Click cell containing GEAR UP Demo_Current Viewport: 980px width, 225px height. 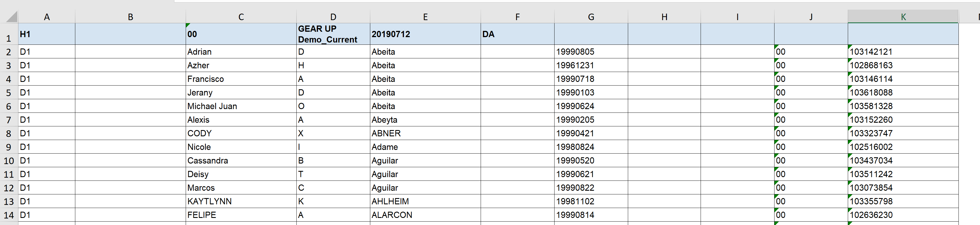tap(333, 34)
